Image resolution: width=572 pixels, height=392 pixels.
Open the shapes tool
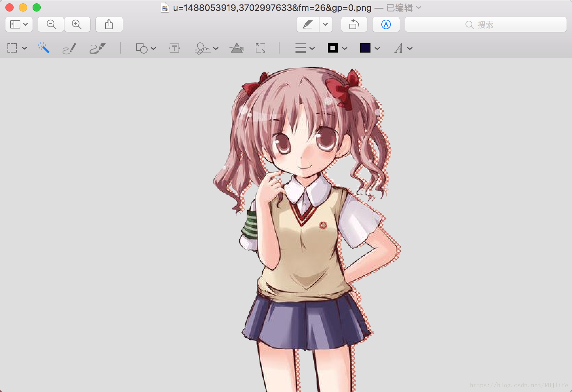(141, 48)
